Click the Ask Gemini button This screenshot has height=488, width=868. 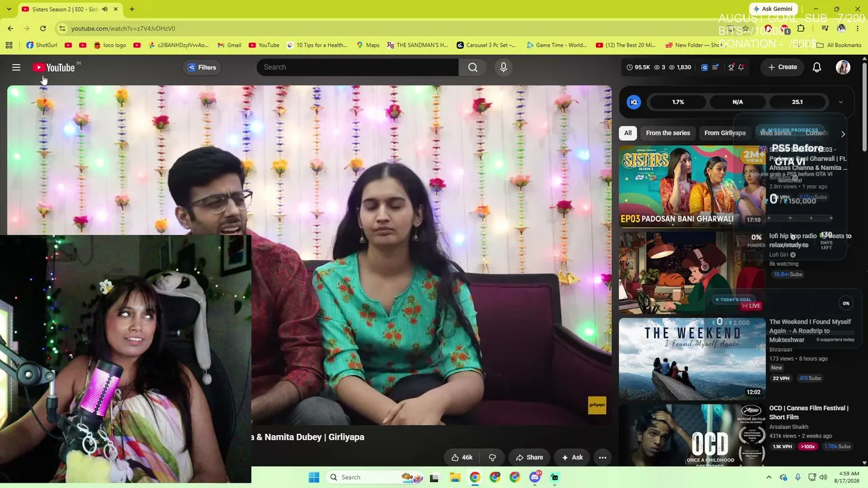click(x=773, y=9)
